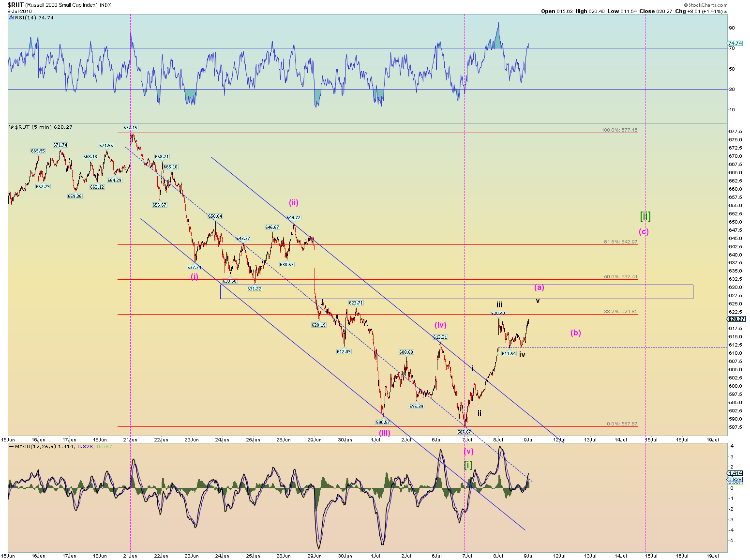Click the 'Chg +8.61 (+1.41%)' header value
This screenshot has width=750, height=560.
[x=699, y=11]
